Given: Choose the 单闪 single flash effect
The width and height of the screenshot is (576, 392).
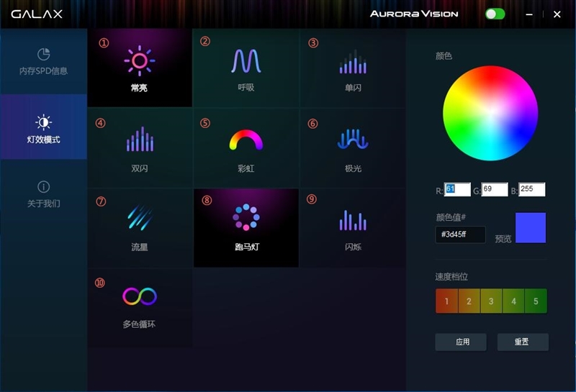Looking at the screenshot, I should [353, 68].
